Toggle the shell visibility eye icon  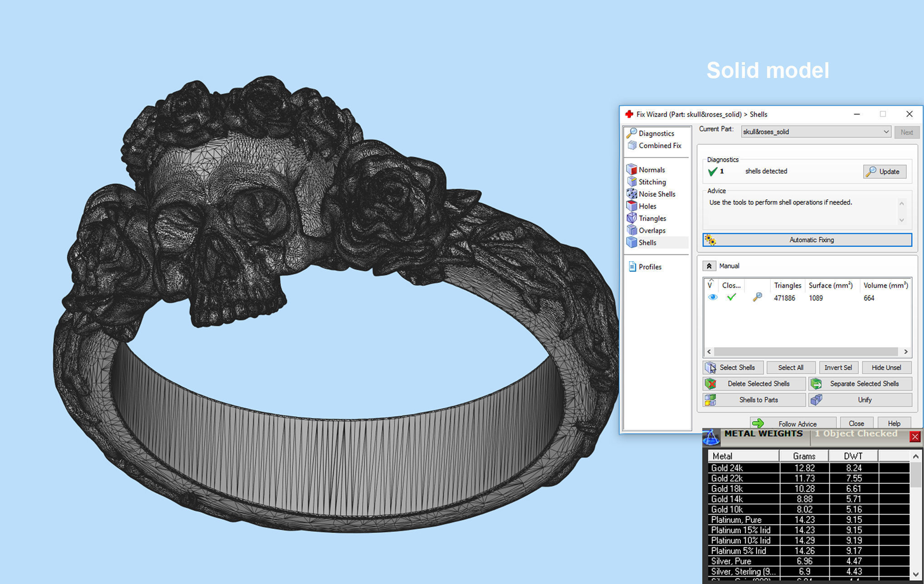pos(713,297)
